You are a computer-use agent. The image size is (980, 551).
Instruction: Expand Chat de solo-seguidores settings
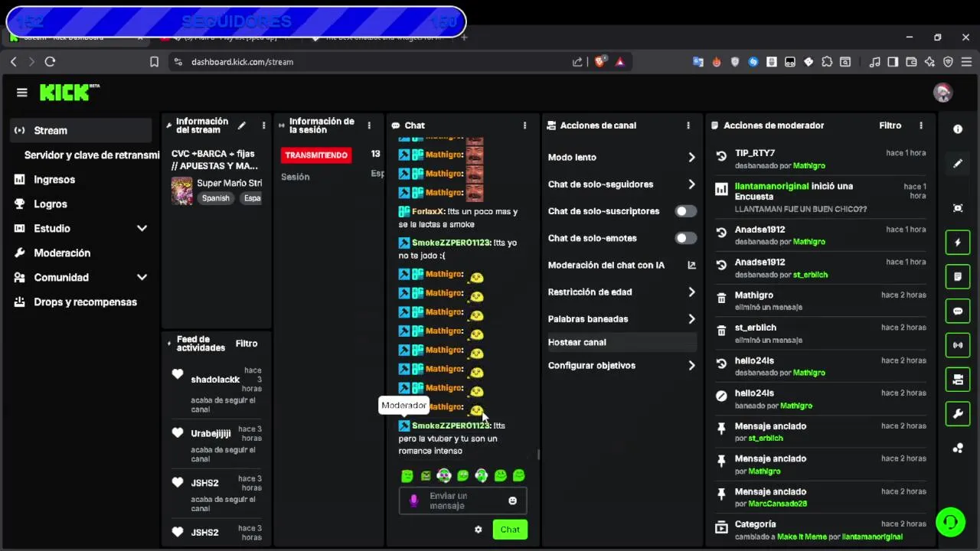621,184
